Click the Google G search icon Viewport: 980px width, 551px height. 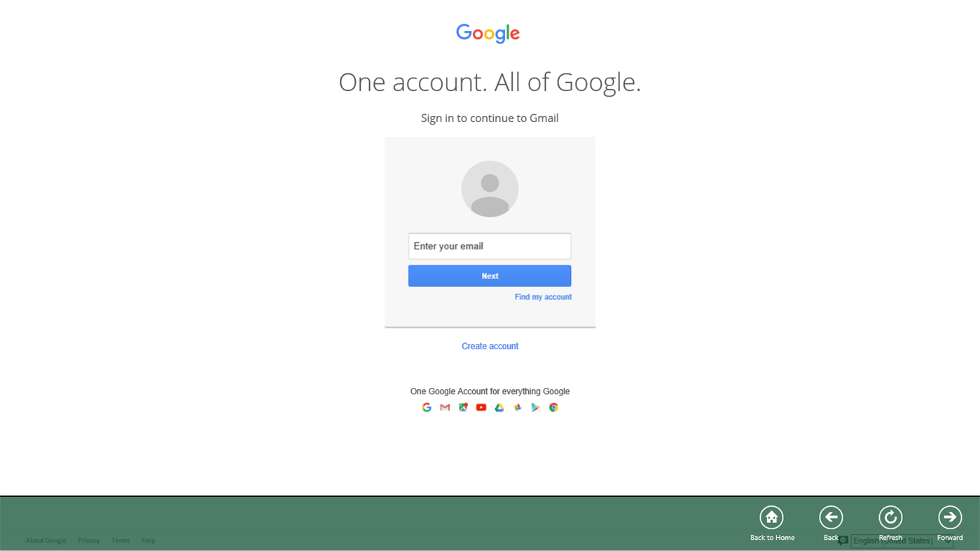427,407
